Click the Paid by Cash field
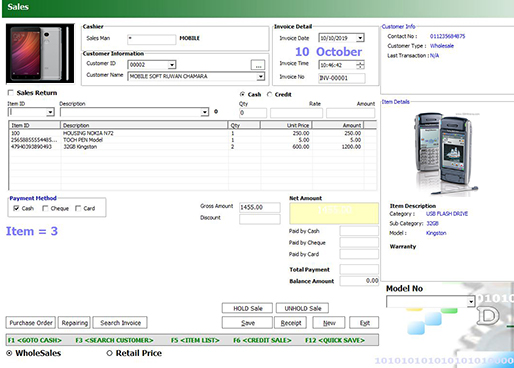 point(359,231)
